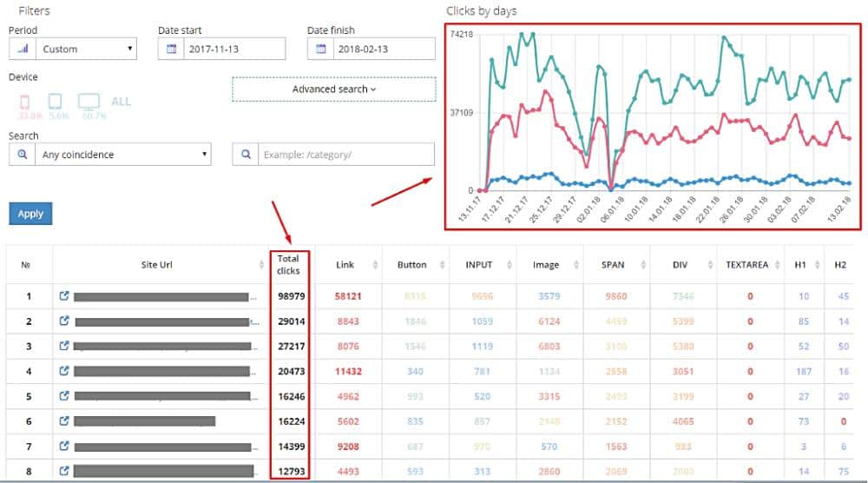The width and height of the screenshot is (868, 483).
Task: Open external link icon in row 7
Action: pyautogui.click(x=64, y=447)
